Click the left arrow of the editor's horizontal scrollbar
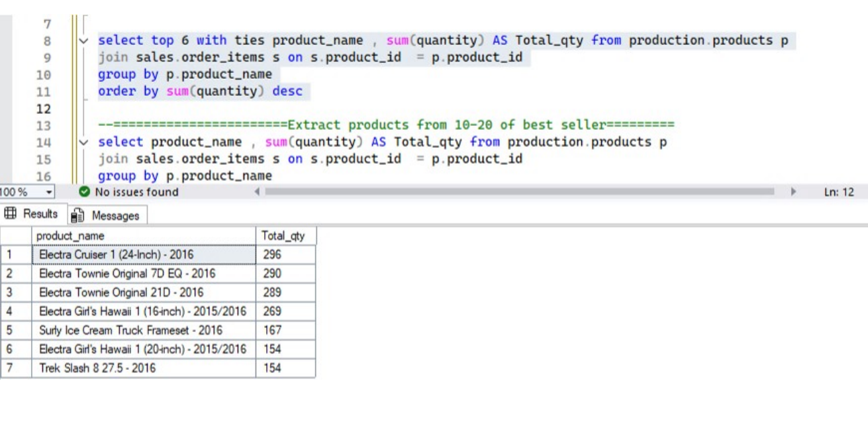This screenshot has width=868, height=434. (258, 192)
